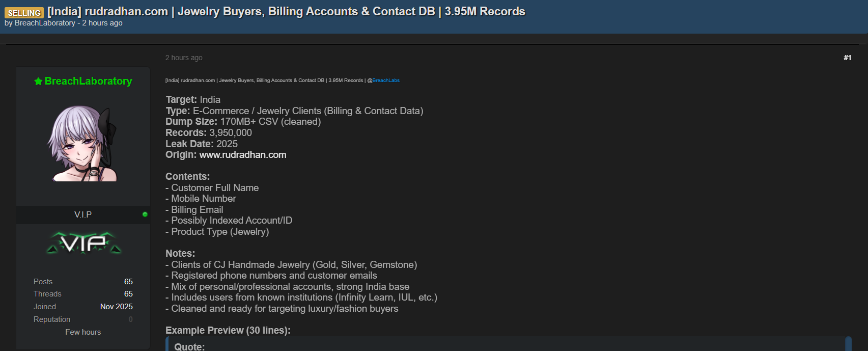Open the www.rudradhan.com origin link

[242, 155]
